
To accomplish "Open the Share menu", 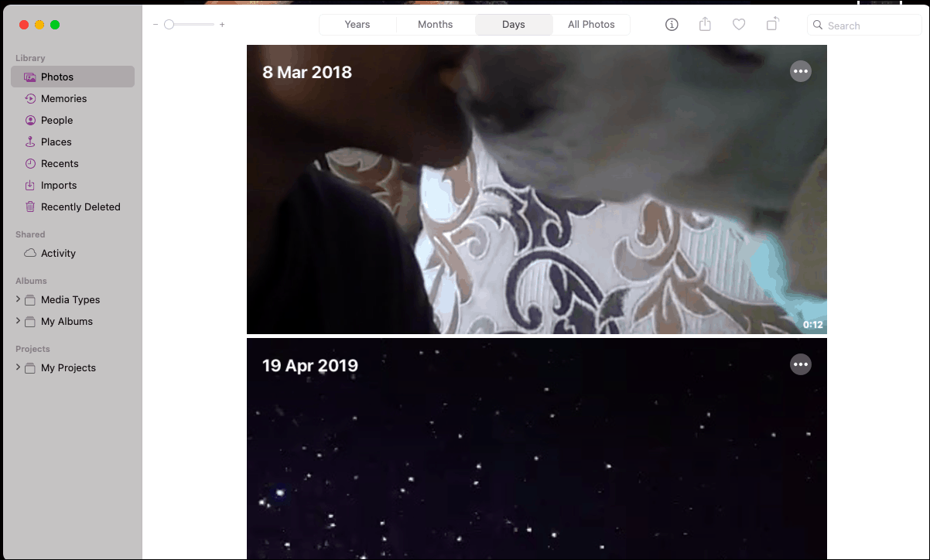I will 705,24.
